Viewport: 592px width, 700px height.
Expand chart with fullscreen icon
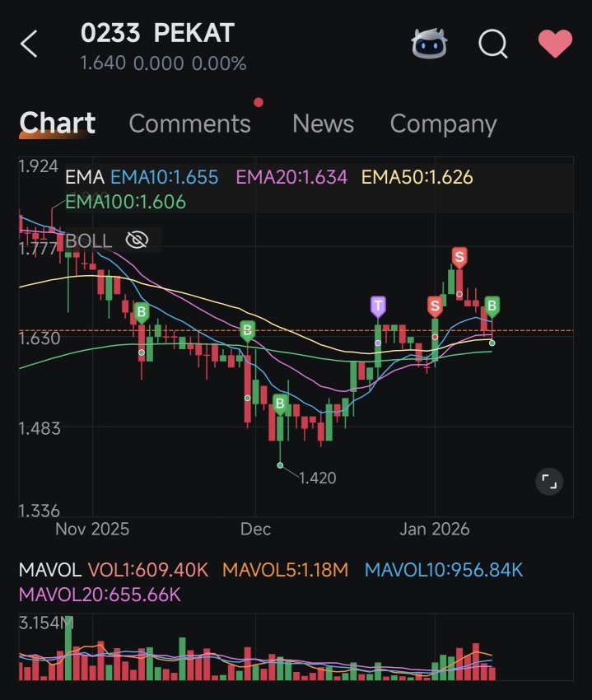pos(549,482)
